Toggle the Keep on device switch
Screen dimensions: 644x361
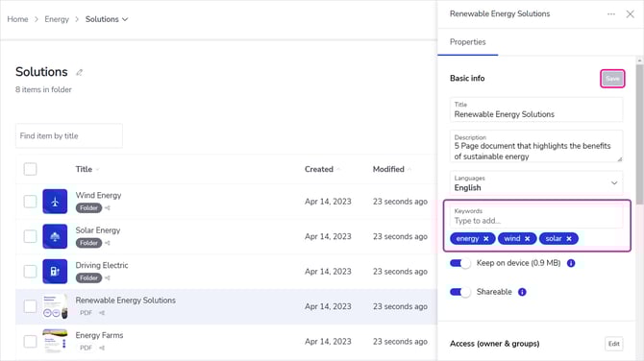[460, 263]
